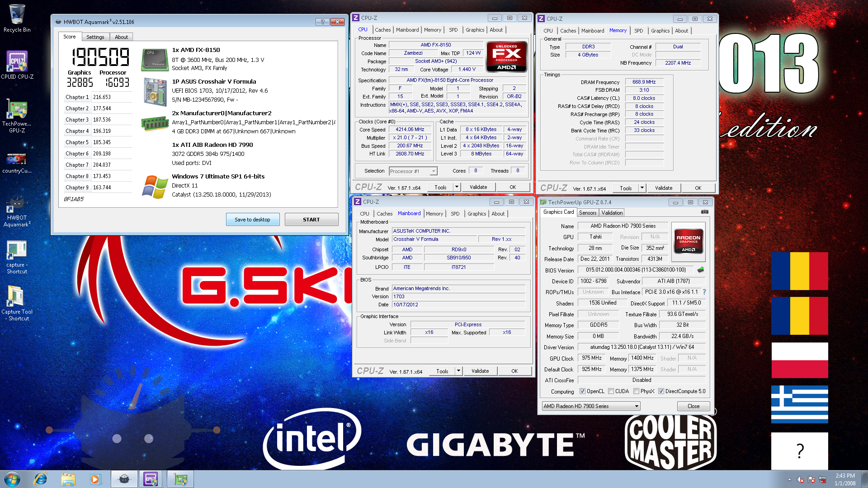Click the '8F1AB5' code in Aquamark
This screenshot has height=488, width=868.
click(x=74, y=199)
